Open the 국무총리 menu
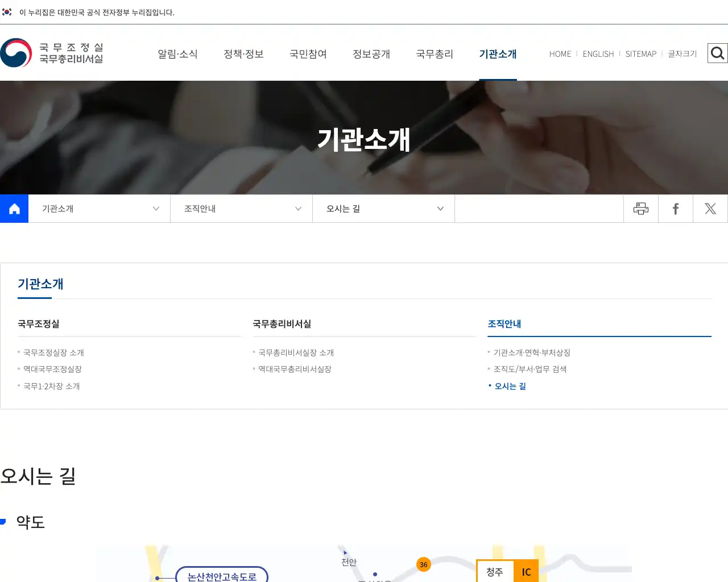The image size is (728, 582). (435, 54)
